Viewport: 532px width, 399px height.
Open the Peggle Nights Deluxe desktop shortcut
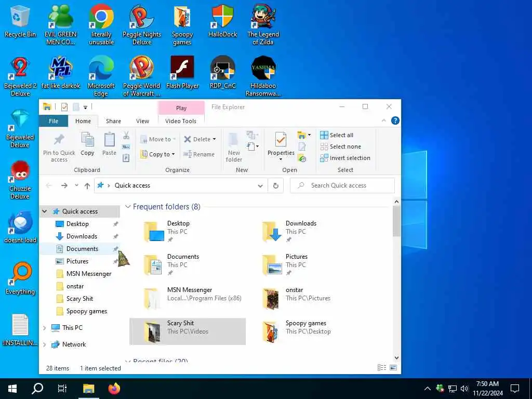click(142, 25)
